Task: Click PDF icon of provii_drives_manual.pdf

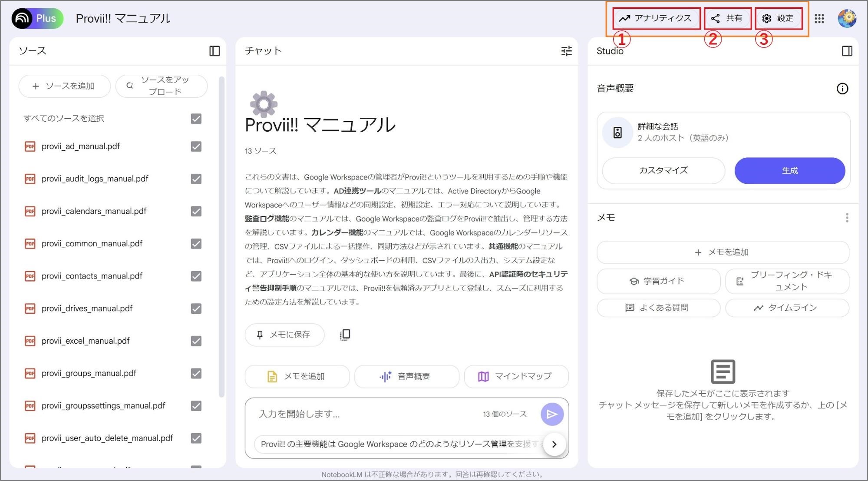Action: 30,309
